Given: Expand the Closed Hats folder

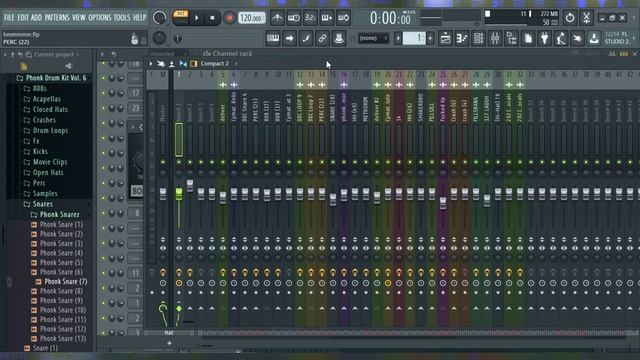Looking at the screenshot, I should tap(50, 109).
